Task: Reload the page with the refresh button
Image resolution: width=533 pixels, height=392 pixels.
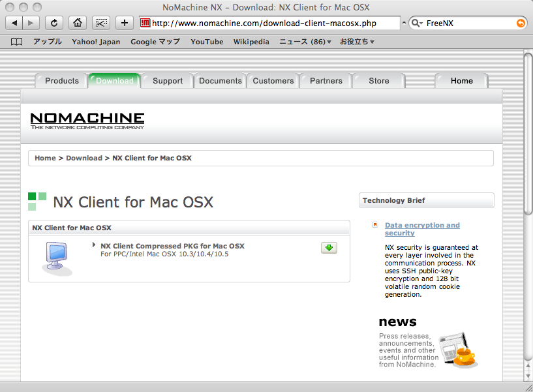Action: click(54, 23)
